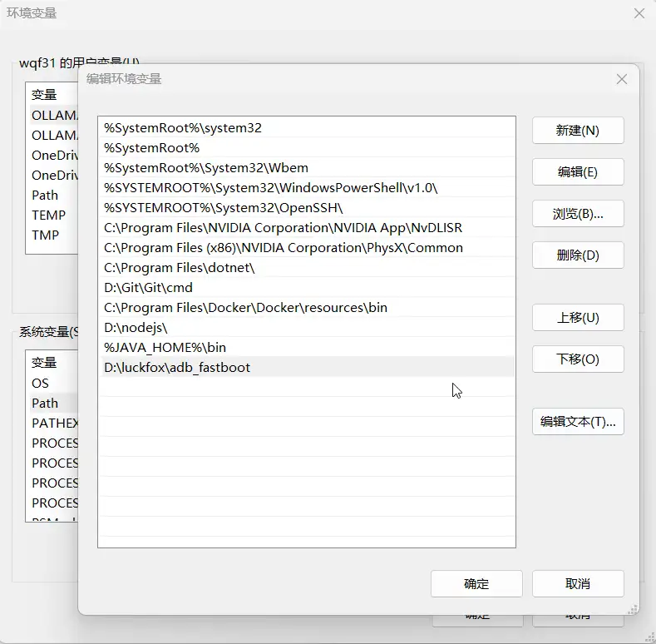Select the D:\nodejs\ path entry
This screenshot has height=644, width=656.
[136, 328]
